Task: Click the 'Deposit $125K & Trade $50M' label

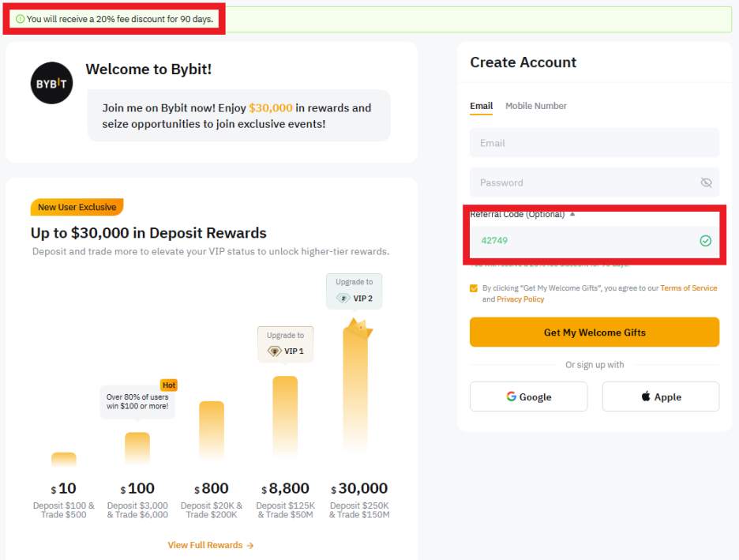Action: [285, 510]
